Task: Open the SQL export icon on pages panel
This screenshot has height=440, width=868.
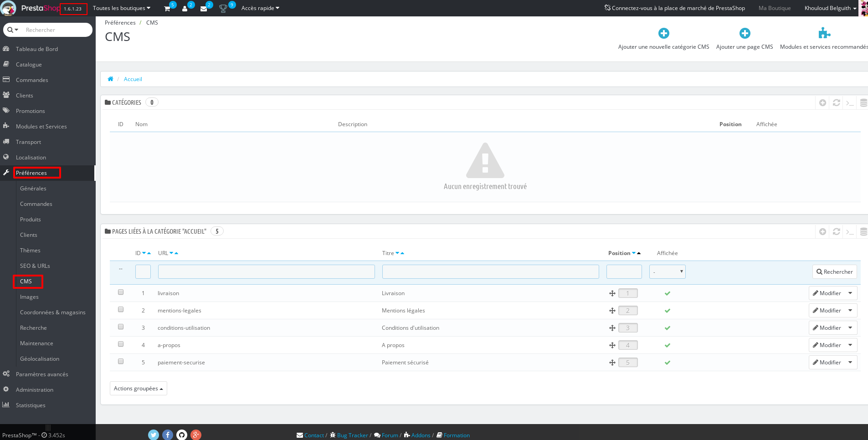Action: (863, 231)
